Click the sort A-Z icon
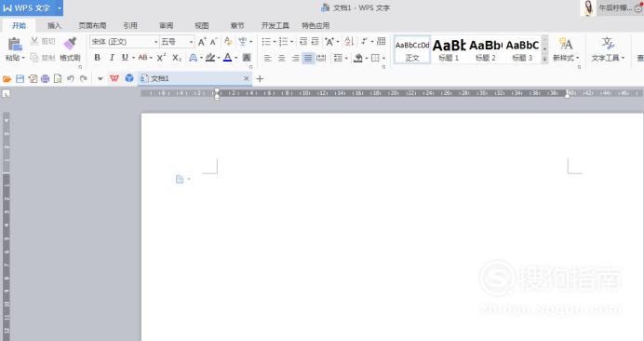 tap(349, 41)
